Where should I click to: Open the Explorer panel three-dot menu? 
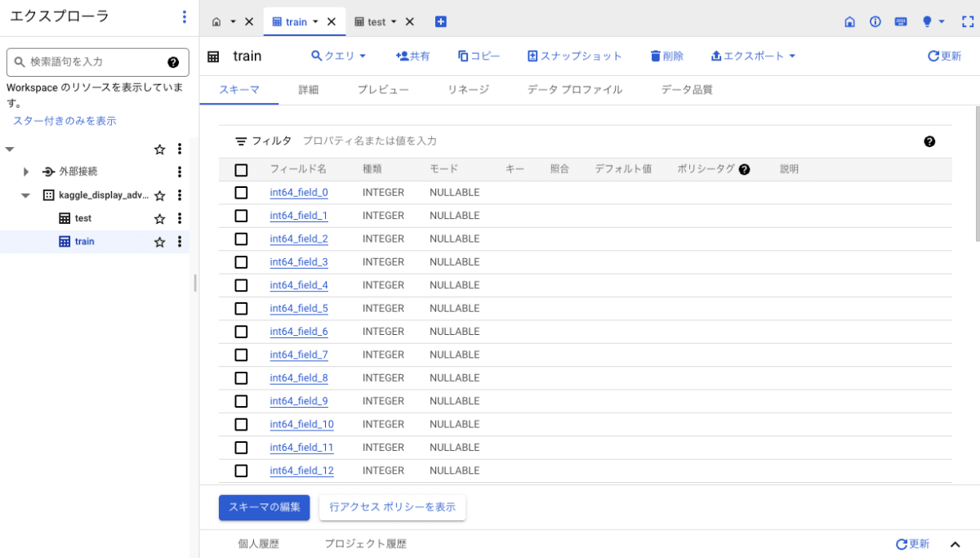coord(184,17)
